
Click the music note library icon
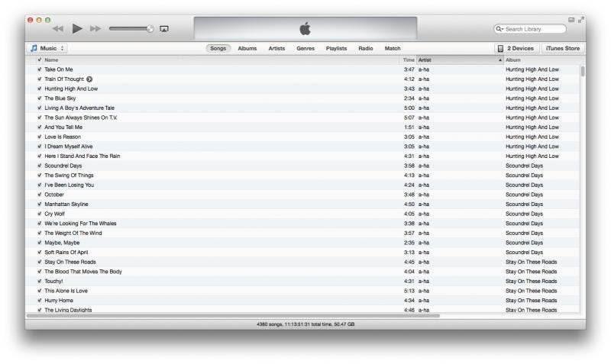click(x=34, y=48)
